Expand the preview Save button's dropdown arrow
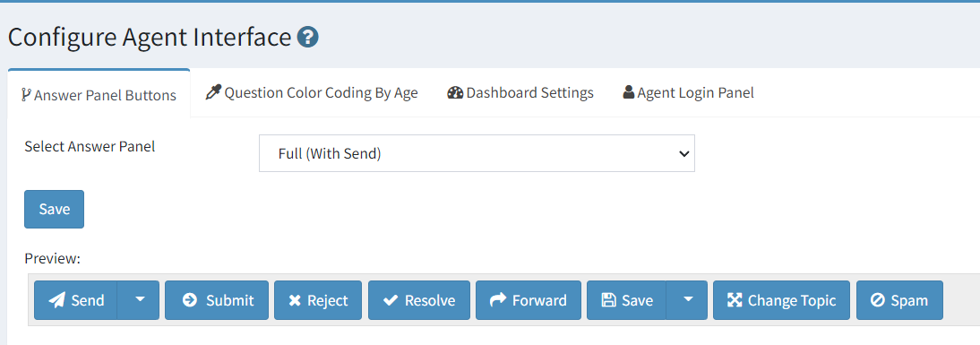 pyautogui.click(x=687, y=300)
